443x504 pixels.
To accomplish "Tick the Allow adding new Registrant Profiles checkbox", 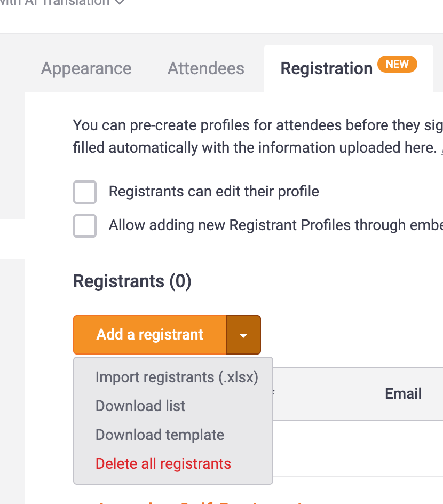I will point(85,226).
